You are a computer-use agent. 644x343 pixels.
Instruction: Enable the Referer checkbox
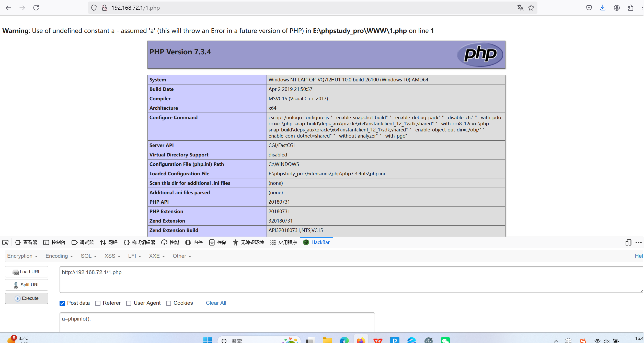(x=98, y=303)
